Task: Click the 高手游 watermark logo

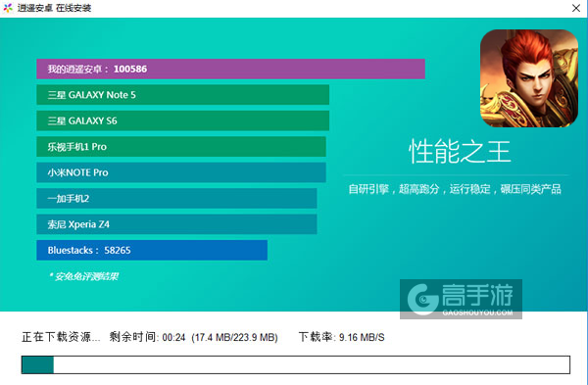Action: [461, 299]
